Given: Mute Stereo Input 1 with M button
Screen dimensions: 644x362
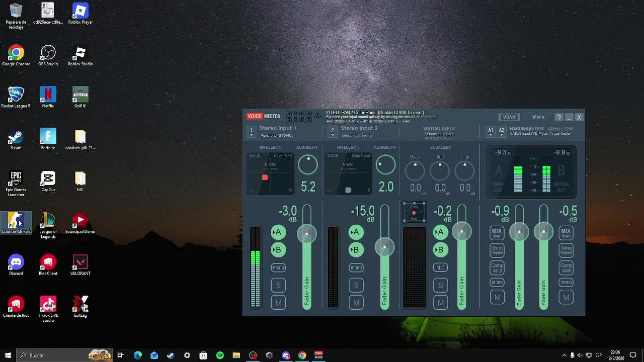Looking at the screenshot, I should pos(278,303).
